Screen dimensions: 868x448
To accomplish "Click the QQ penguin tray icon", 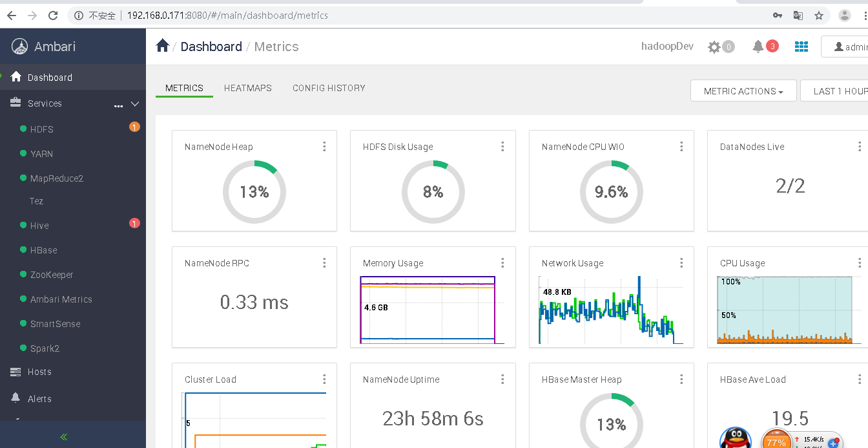I will pyautogui.click(x=736, y=438).
